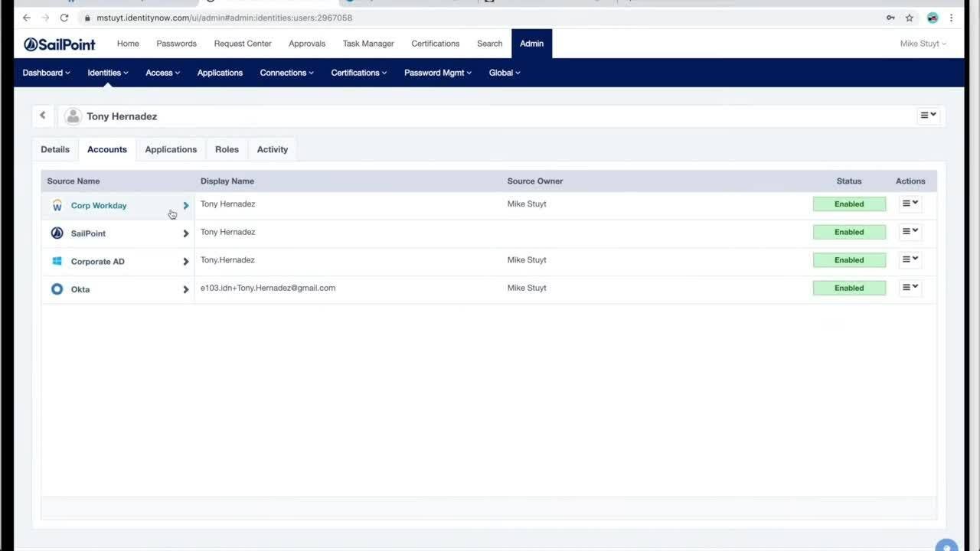The image size is (980, 551).
Task: Click Enabled status for Okta
Action: (x=849, y=288)
